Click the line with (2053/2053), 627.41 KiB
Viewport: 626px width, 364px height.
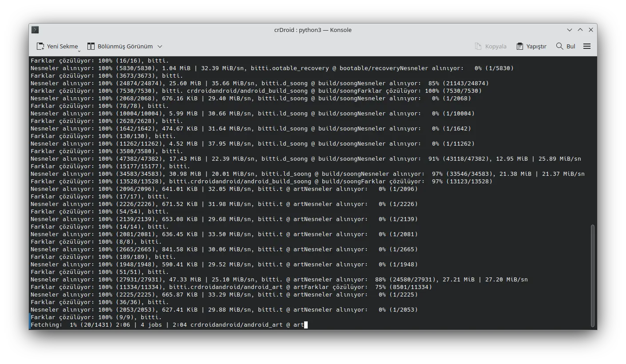pyautogui.click(x=224, y=309)
